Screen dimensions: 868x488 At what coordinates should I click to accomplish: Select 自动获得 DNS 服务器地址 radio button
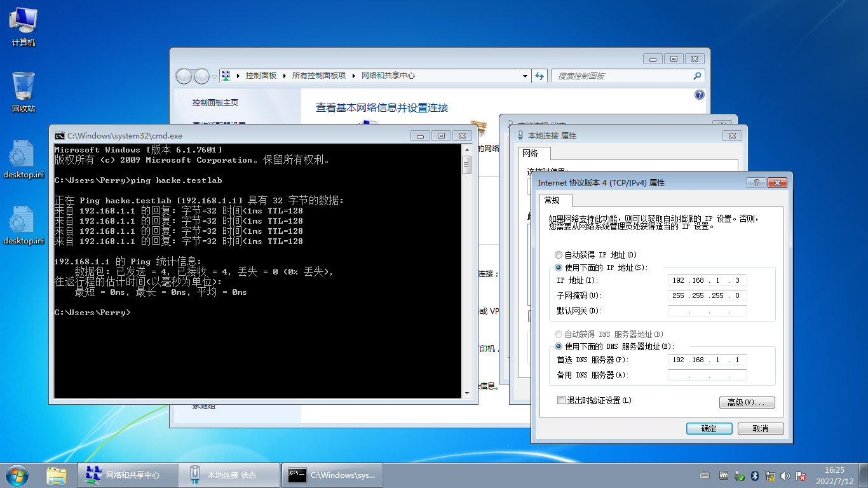pos(559,334)
